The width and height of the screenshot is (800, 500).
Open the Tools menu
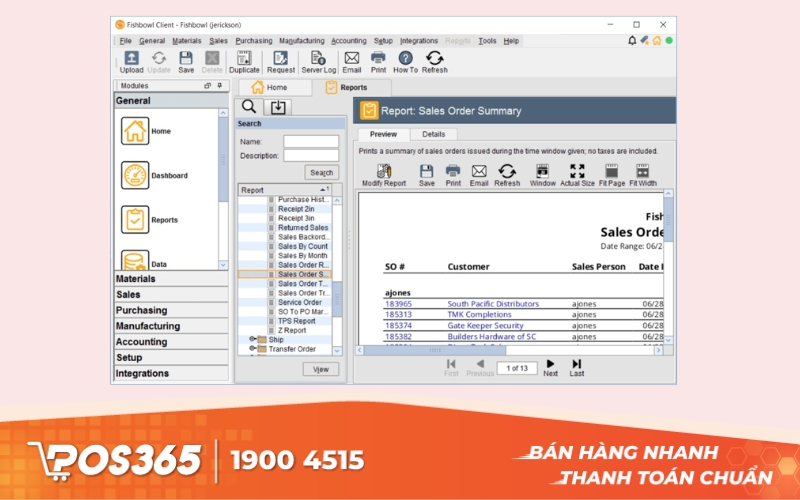(487, 41)
